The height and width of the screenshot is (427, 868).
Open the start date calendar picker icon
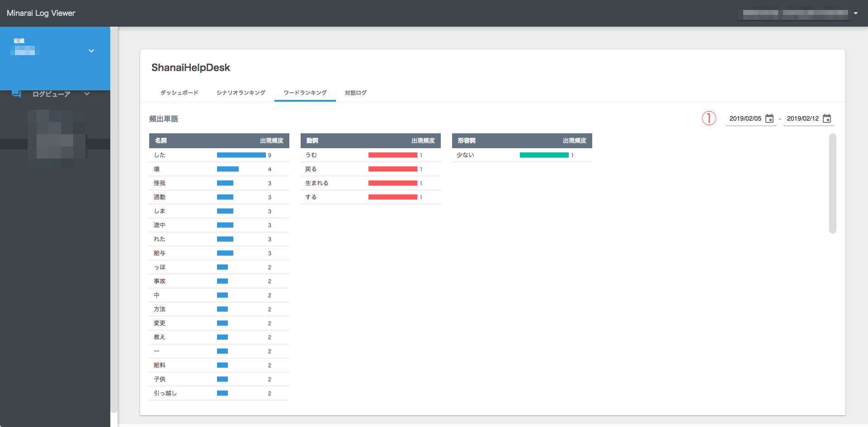coord(769,118)
